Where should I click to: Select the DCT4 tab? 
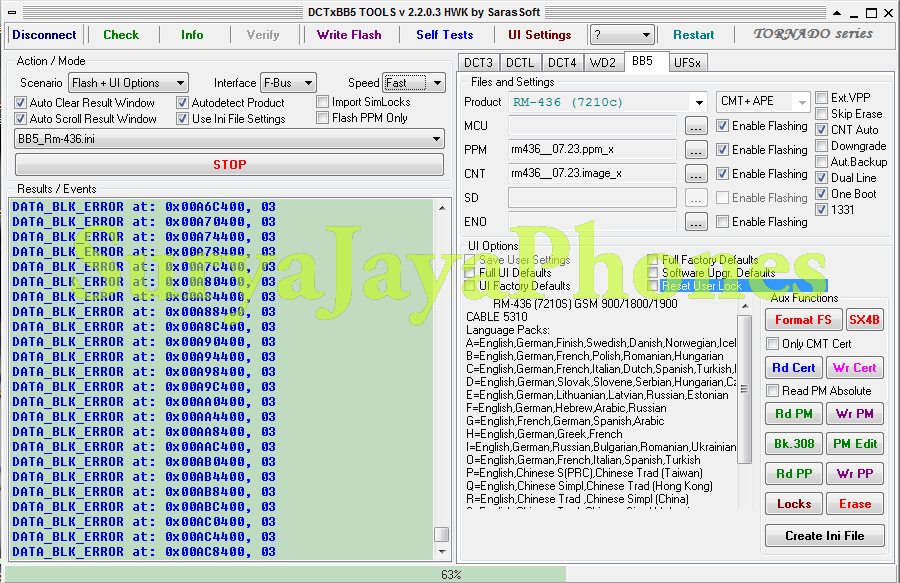pyautogui.click(x=562, y=61)
